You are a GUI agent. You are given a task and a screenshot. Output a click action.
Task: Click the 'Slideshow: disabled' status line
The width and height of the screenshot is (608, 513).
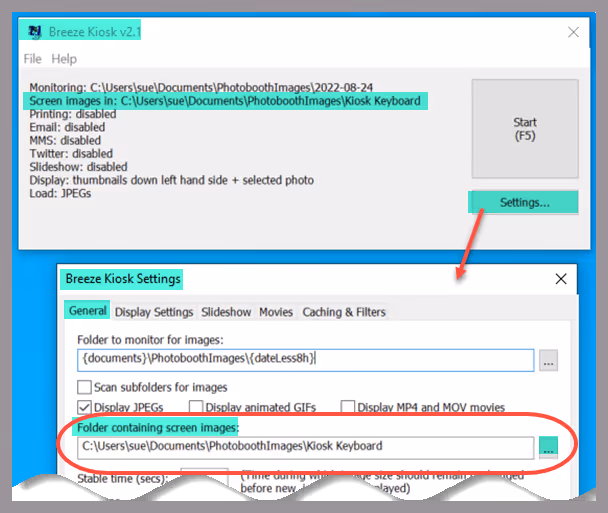click(x=78, y=167)
